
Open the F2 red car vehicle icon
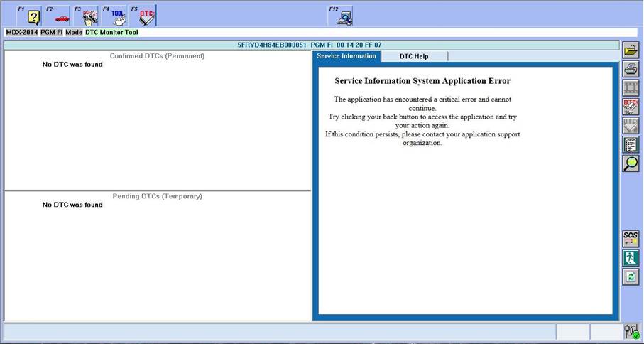[x=61, y=17]
